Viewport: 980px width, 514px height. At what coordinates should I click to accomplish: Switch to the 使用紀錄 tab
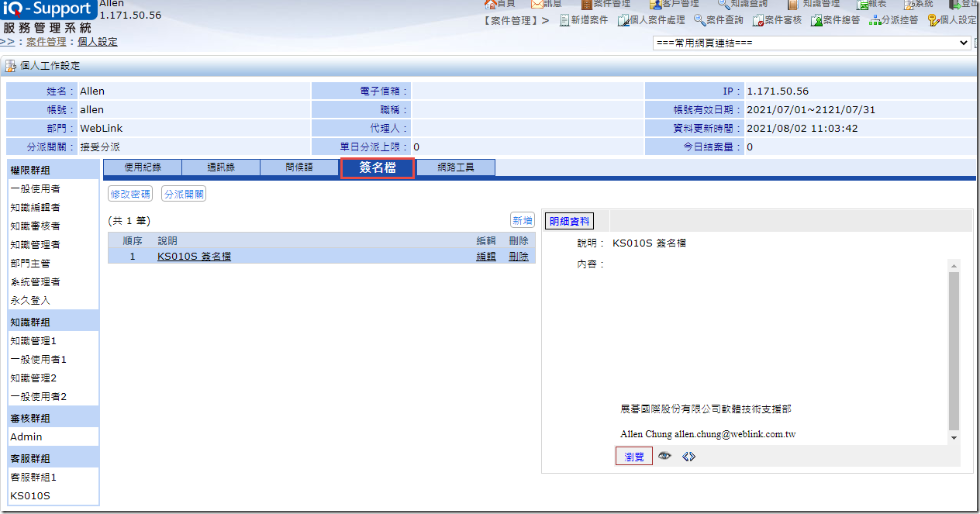coord(143,167)
